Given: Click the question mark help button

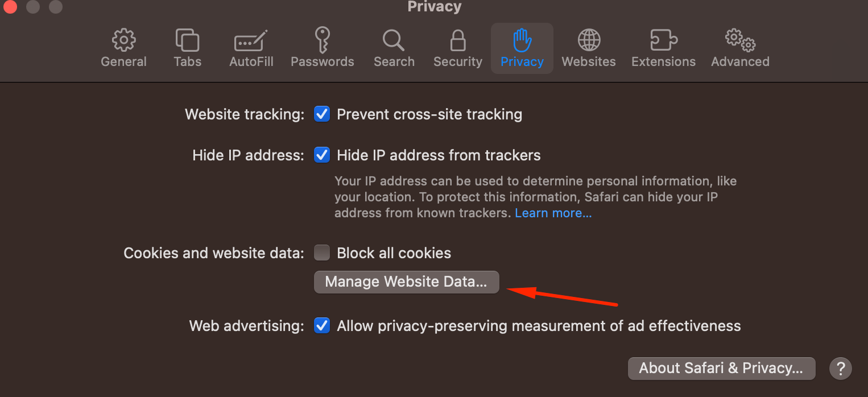Looking at the screenshot, I should pyautogui.click(x=840, y=368).
